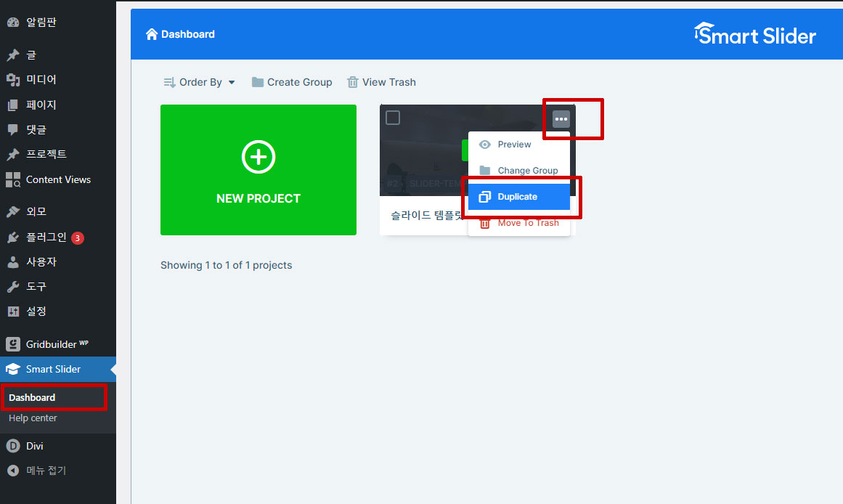This screenshot has width=843, height=504.
Task: Open the 프로젝트 projects menu label
Action: point(46,155)
